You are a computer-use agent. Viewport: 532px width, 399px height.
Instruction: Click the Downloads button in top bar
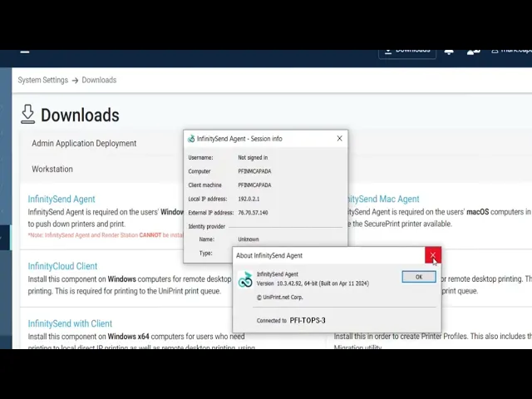[407, 54]
